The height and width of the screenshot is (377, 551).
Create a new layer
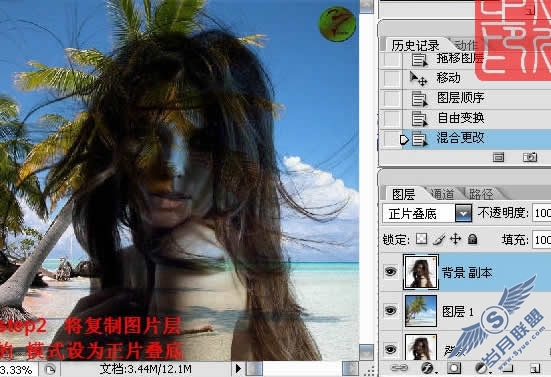coord(535,368)
